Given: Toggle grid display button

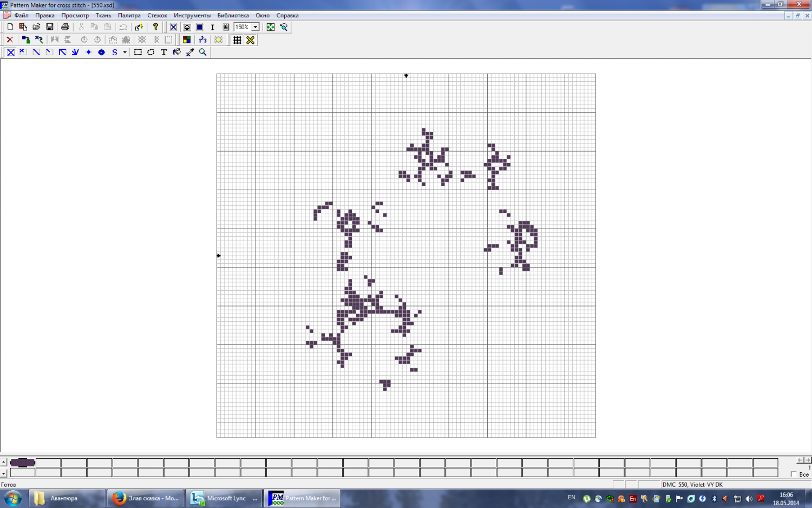Looking at the screenshot, I should click(237, 40).
